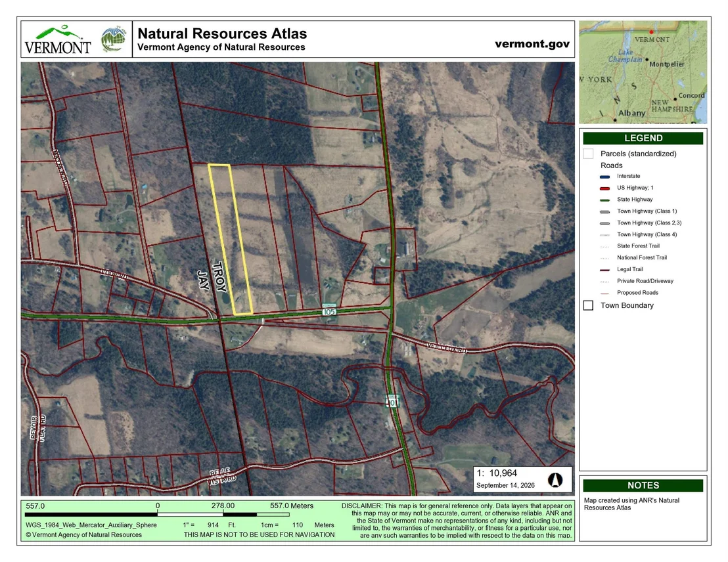This screenshot has width=728, height=562.
Task: Click the Route 101 highway shield marker
Action: (393, 400)
